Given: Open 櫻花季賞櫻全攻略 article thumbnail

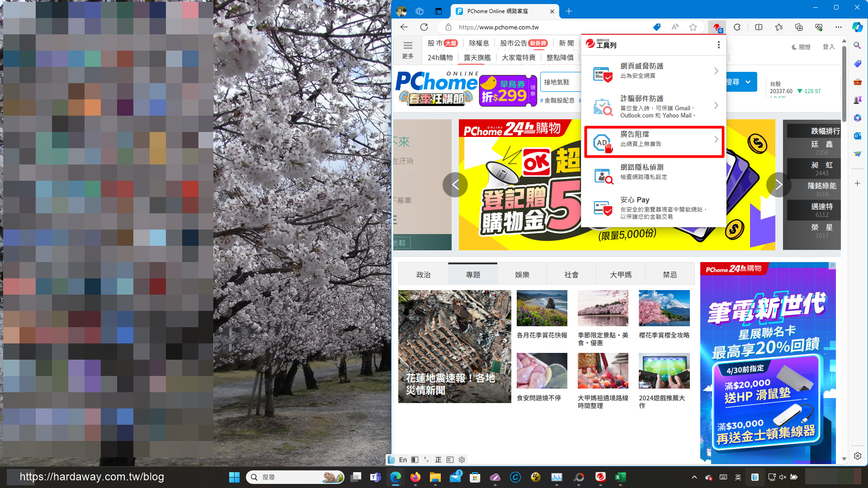Looking at the screenshot, I should pos(664,308).
